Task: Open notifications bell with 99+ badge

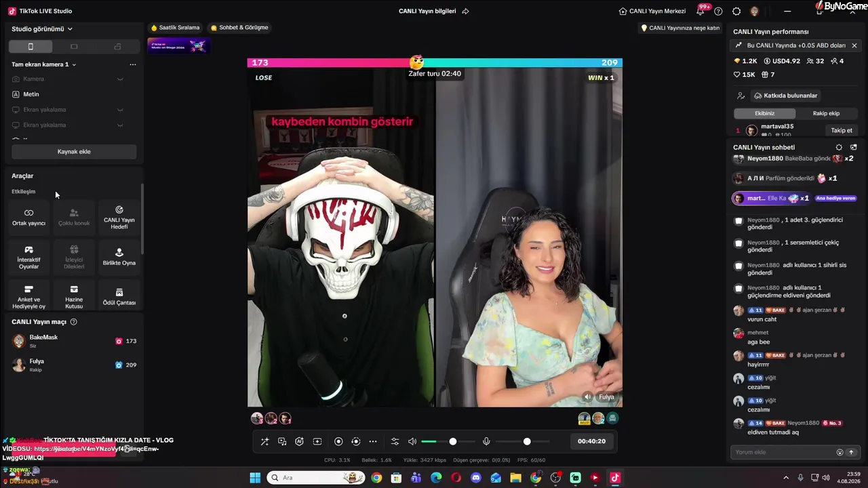Action: point(701,11)
